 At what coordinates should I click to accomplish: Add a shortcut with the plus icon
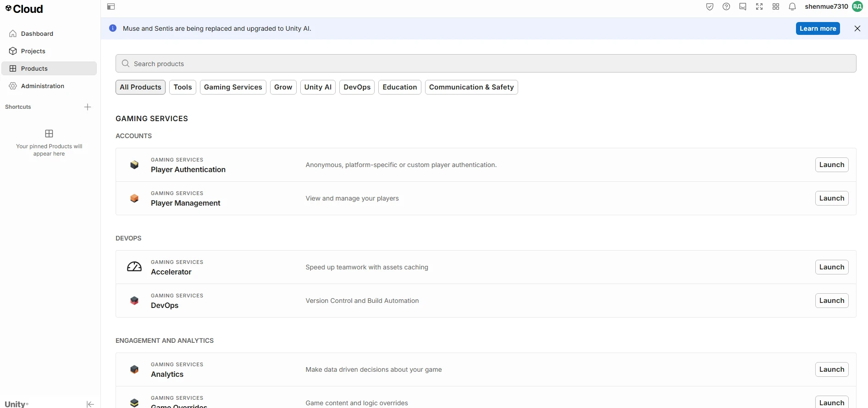[x=88, y=107]
